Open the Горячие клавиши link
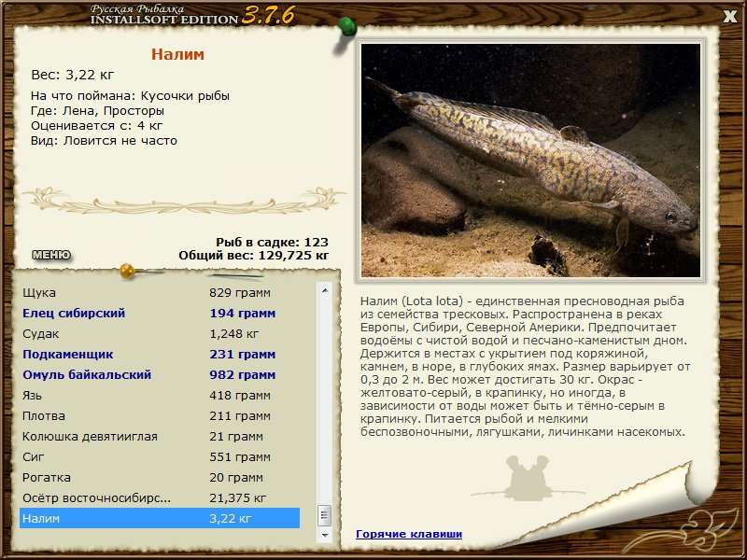Viewport: 747px width, 560px height. (409, 534)
